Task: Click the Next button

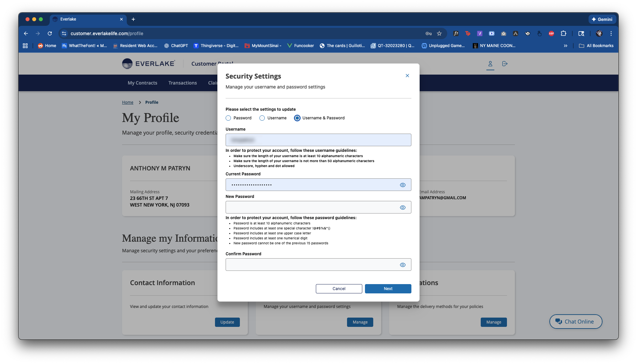Action: tap(388, 289)
